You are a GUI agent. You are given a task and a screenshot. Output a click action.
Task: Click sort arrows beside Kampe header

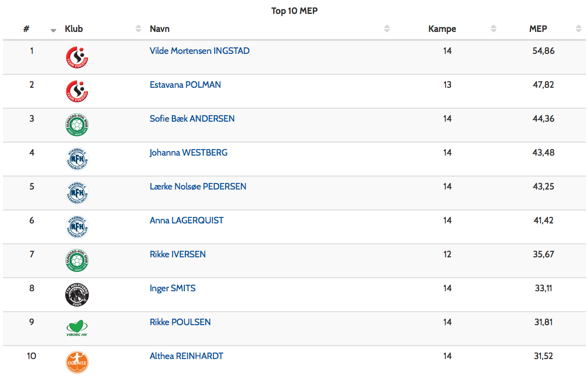coord(493,29)
